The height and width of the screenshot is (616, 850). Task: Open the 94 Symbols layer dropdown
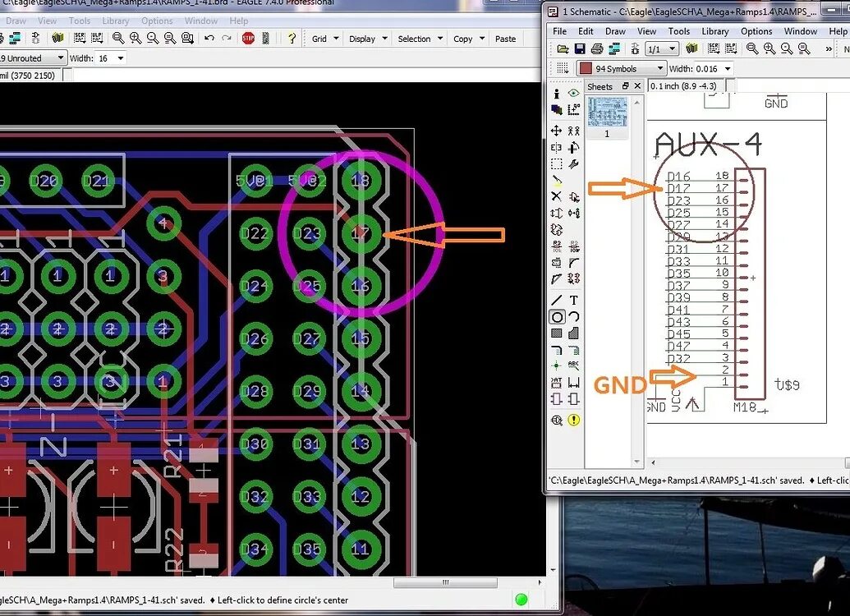coord(621,68)
